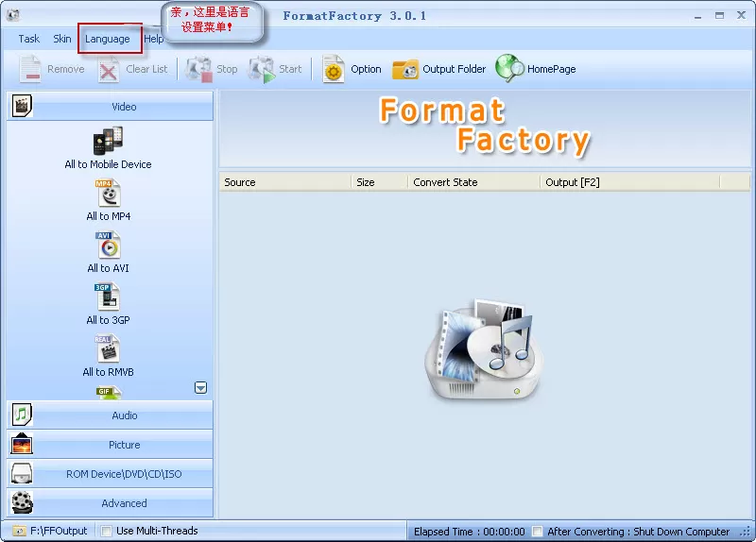Open the Language menu
This screenshot has height=542, width=756.
pyautogui.click(x=108, y=39)
